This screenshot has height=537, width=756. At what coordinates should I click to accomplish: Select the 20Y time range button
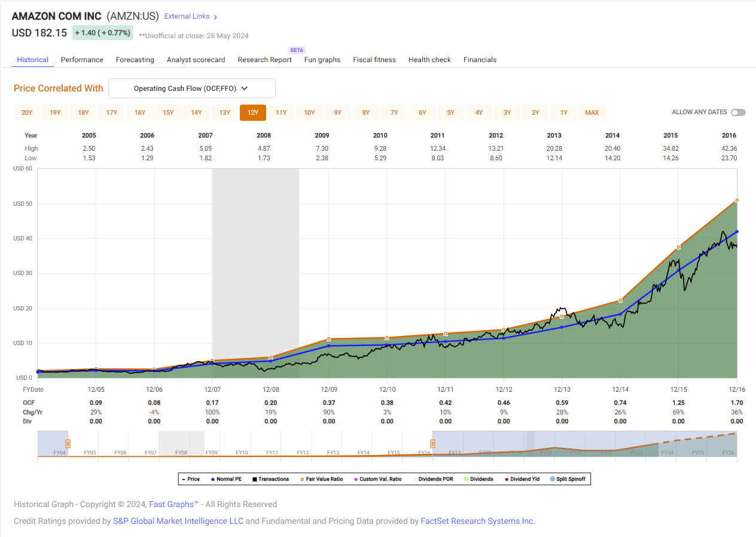click(27, 112)
